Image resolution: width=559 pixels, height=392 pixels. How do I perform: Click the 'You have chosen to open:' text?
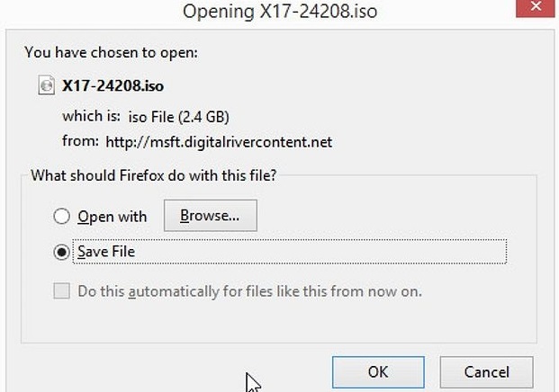point(111,53)
